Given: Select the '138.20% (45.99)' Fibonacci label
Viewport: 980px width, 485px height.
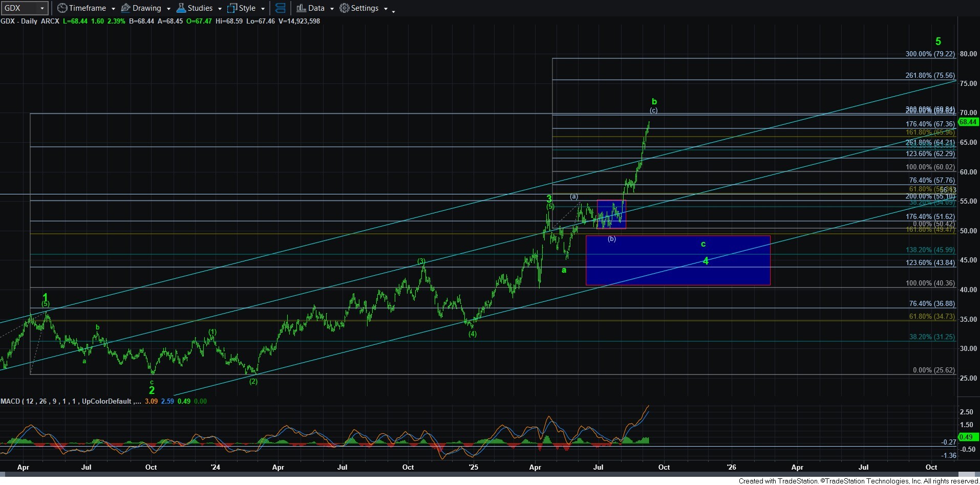Looking at the screenshot, I should pyautogui.click(x=930, y=250).
